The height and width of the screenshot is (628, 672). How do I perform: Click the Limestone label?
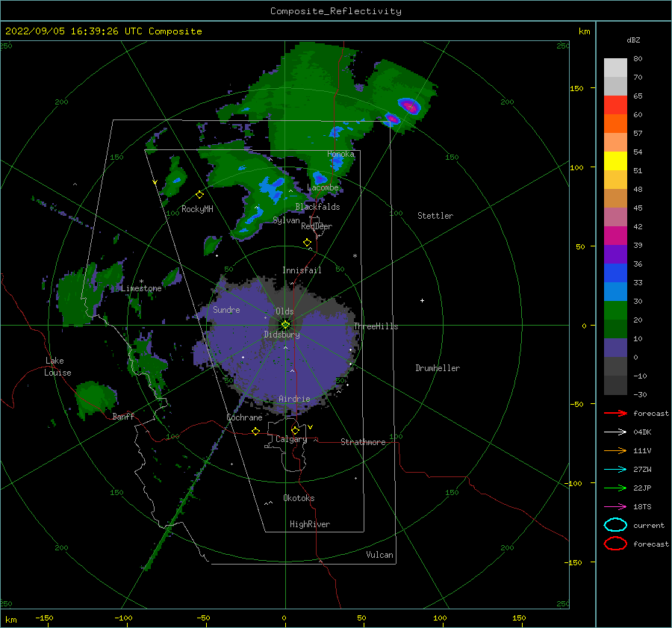click(141, 288)
